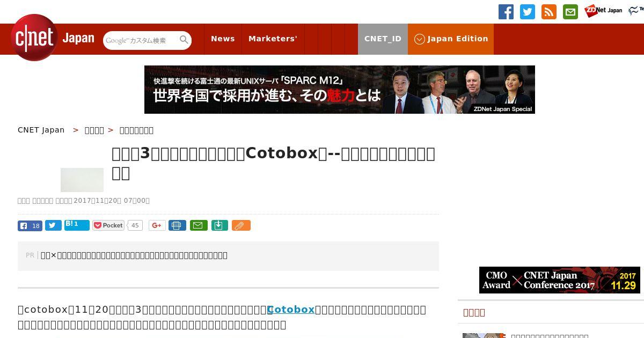Share the article on Facebook (18)
644x338 pixels.
[x=30, y=225]
